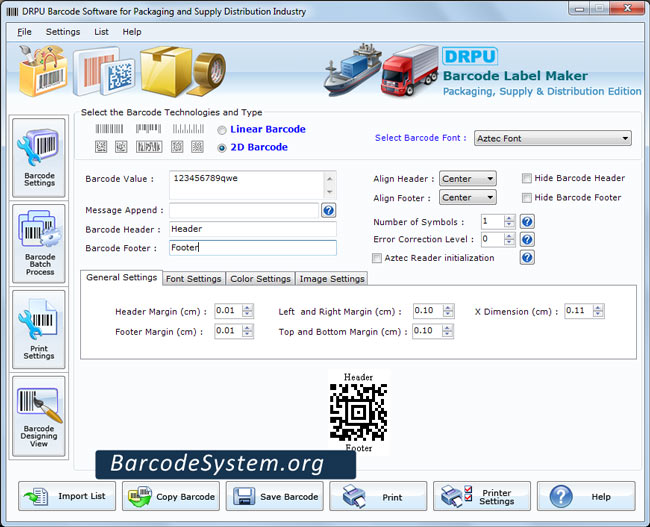
Task: Click the third linear barcode sample icon
Action: click(188, 129)
